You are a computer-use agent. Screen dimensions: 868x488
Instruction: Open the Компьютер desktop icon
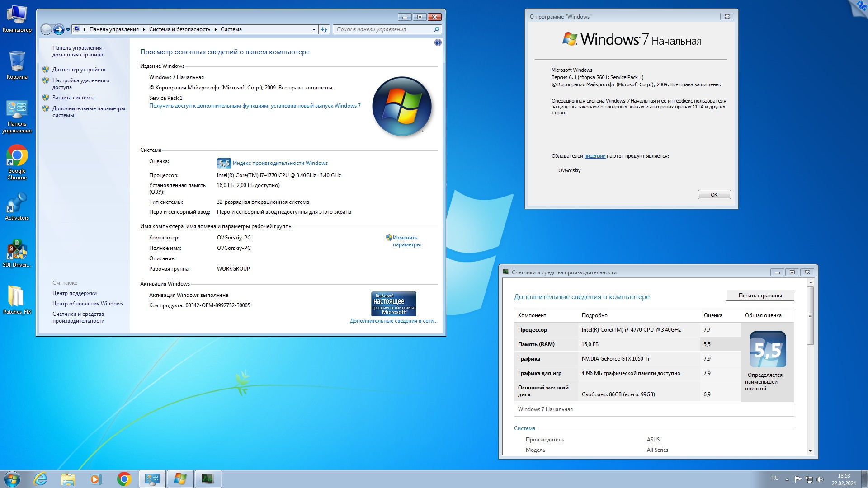(17, 19)
